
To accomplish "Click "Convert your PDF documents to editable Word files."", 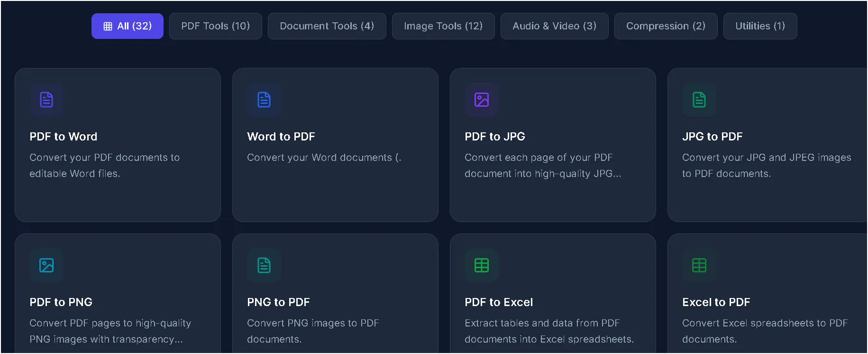I will point(105,166).
